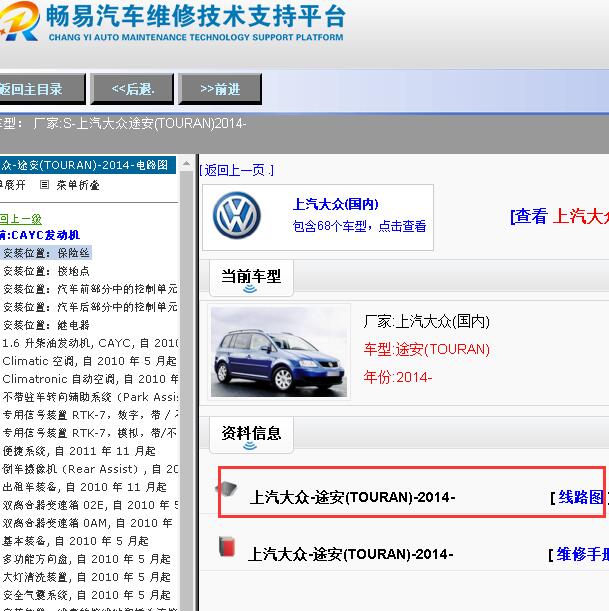Open 双离合器变速箱 02E entry
This screenshot has width=609, height=611.
pyautogui.click(x=90, y=505)
